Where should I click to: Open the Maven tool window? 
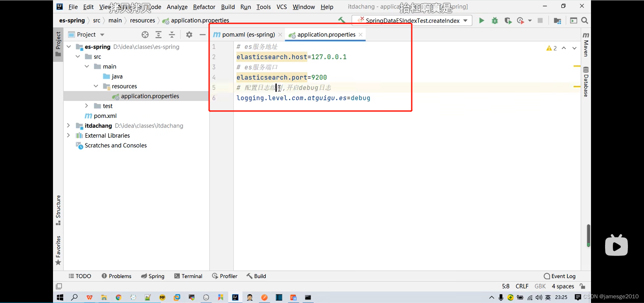coord(586,44)
